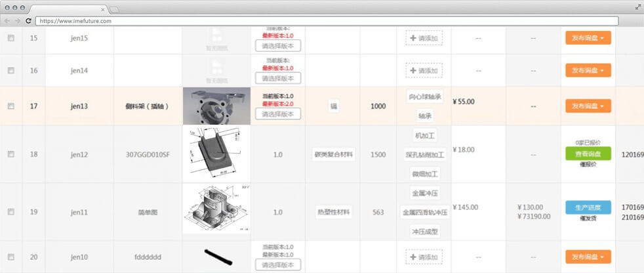Click the quantity 1000 in row 17
The height and width of the screenshot is (273, 644).
(x=378, y=106)
